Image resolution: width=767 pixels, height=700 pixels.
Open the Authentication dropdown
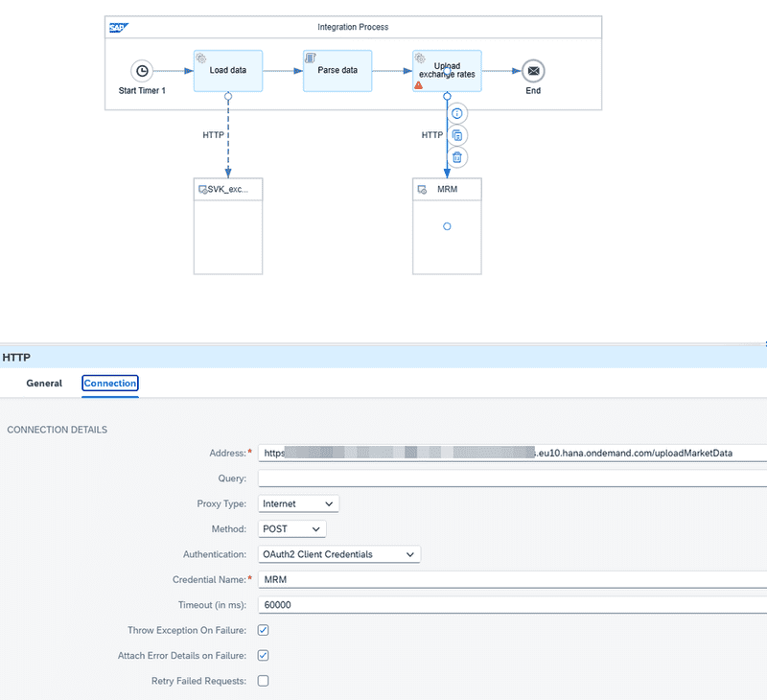339,554
